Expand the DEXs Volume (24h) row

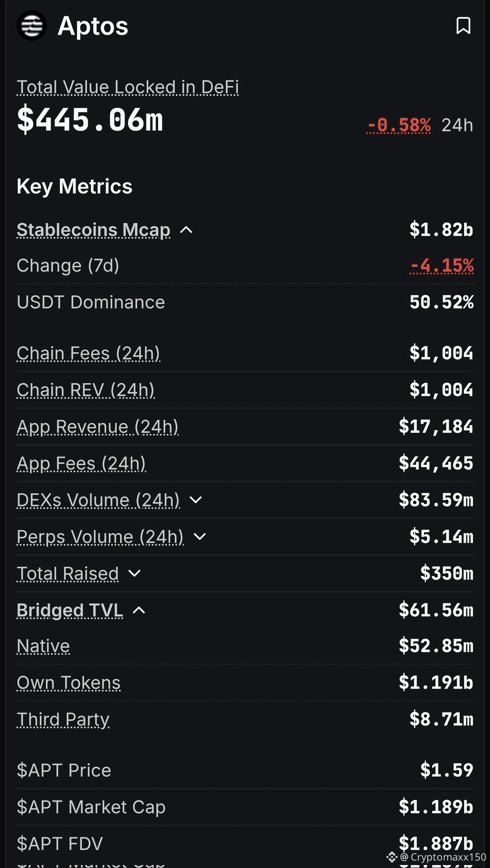(196, 500)
